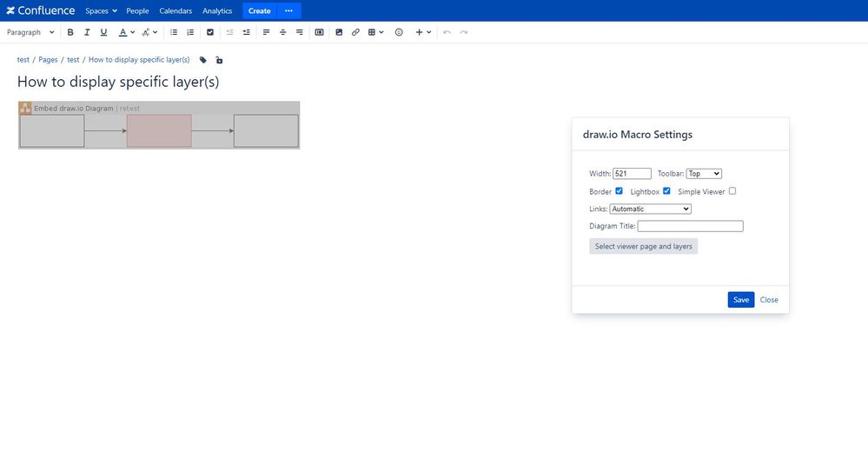Click the indent icon

247,32
